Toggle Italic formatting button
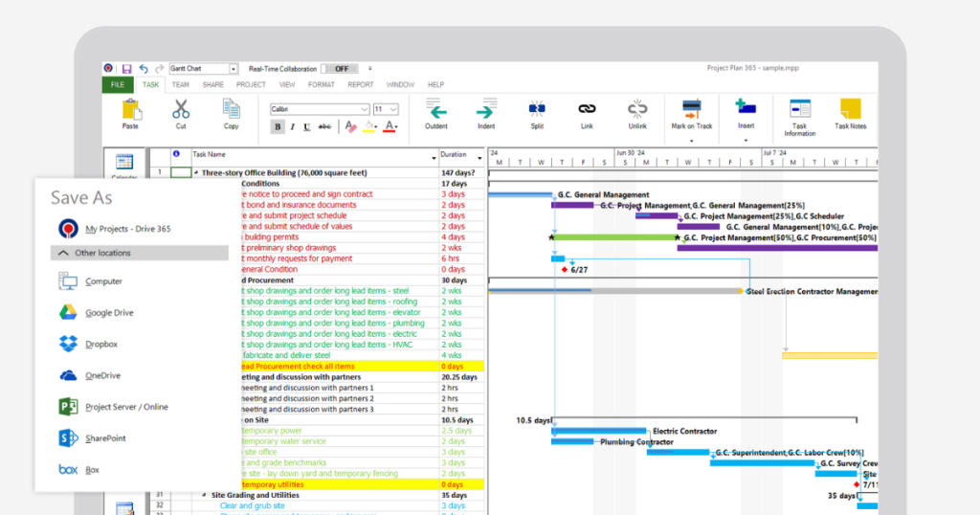Screen dimensions: 980x515 (x=292, y=127)
